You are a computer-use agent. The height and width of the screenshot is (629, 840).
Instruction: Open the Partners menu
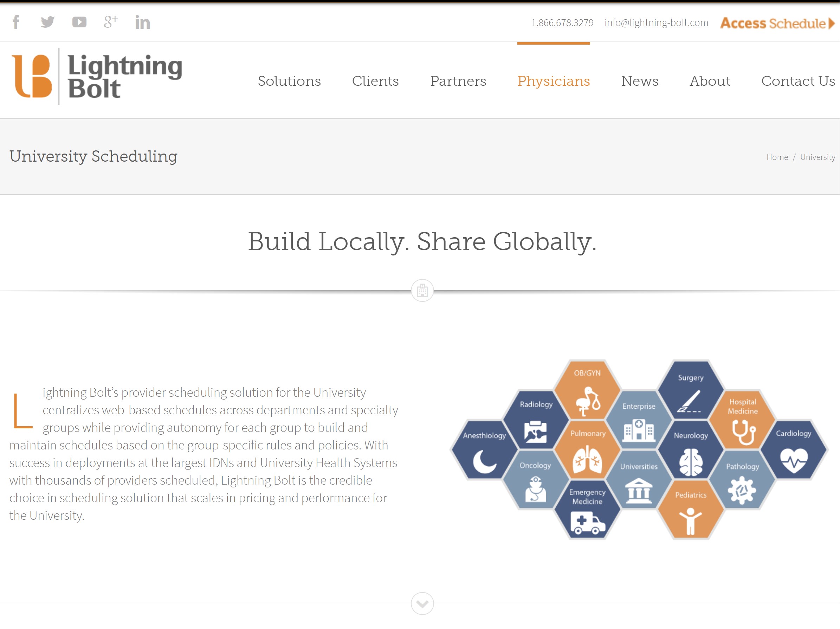(x=458, y=81)
